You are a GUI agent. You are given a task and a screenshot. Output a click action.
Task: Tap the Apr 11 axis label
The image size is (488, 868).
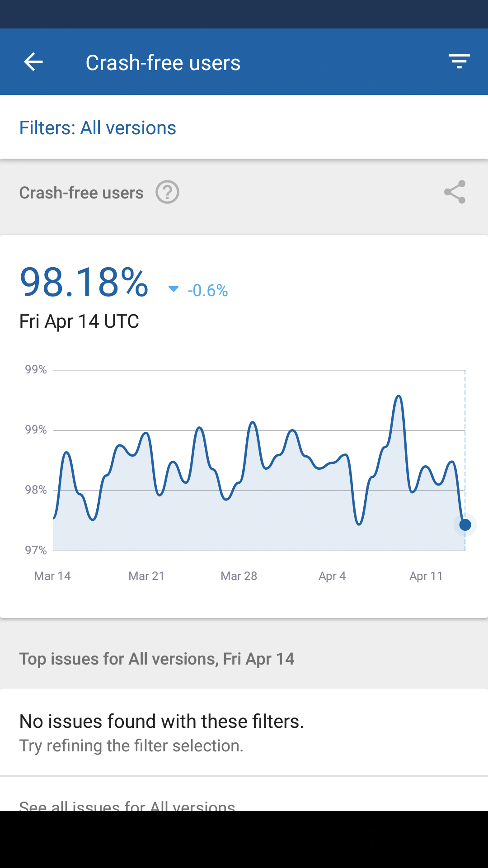point(426,576)
